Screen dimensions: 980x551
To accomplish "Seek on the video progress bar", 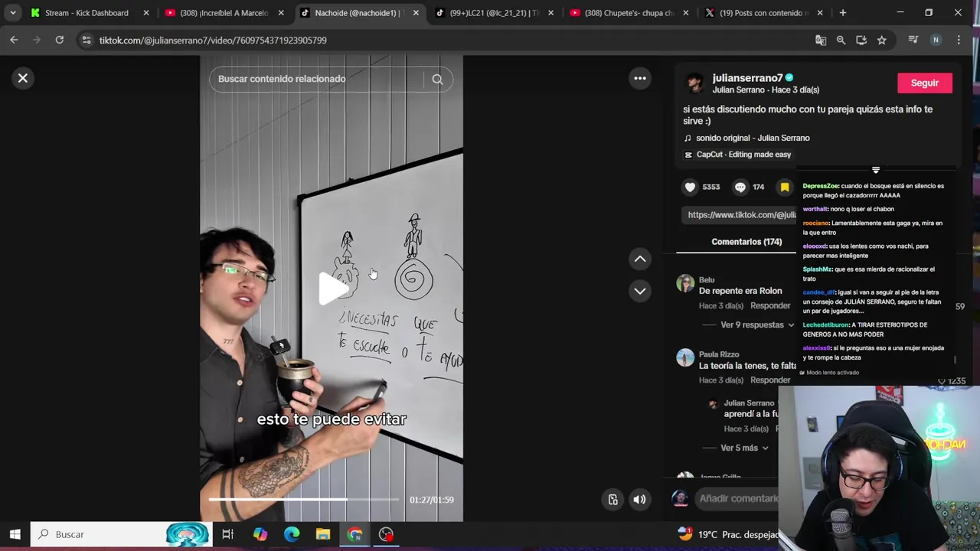I will pos(303,500).
